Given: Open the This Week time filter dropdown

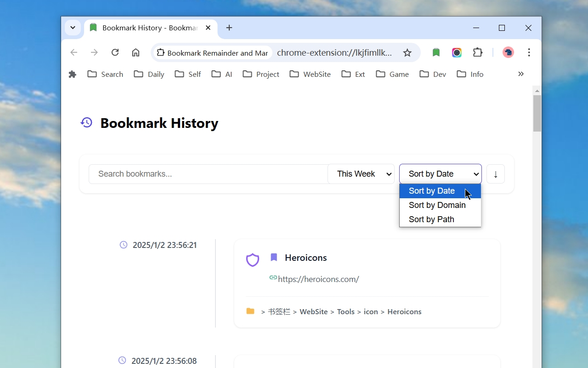Looking at the screenshot, I should tap(361, 174).
